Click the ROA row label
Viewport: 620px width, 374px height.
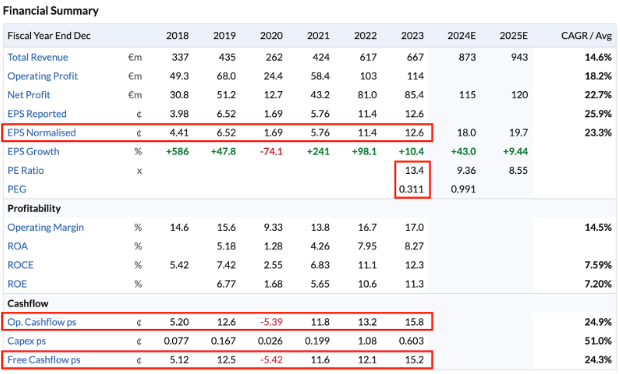(x=17, y=246)
